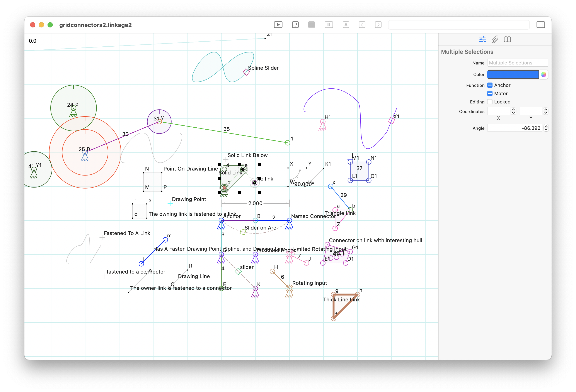This screenshot has width=576, height=392.
Task: Open the color wheel picker button
Action: (x=544, y=74)
